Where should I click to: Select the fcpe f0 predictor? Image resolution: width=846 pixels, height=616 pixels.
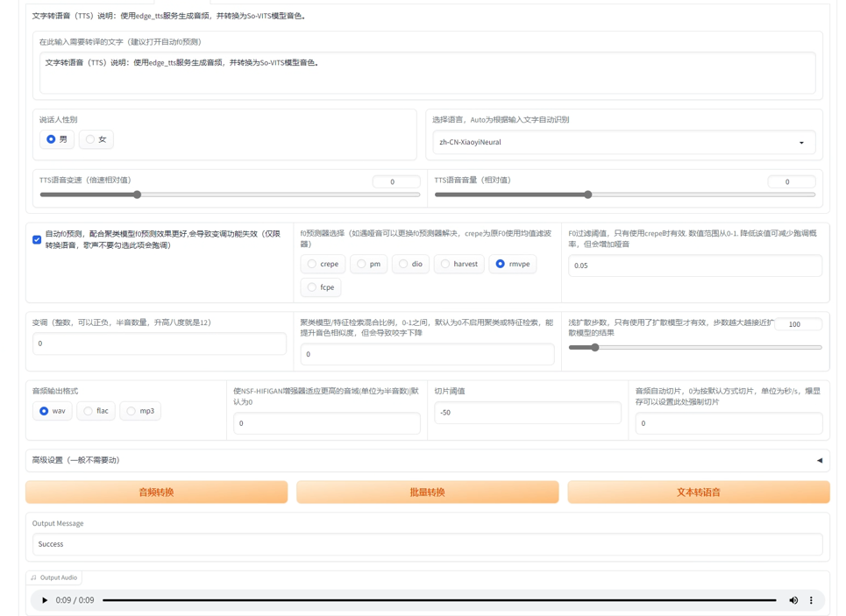[x=321, y=287]
